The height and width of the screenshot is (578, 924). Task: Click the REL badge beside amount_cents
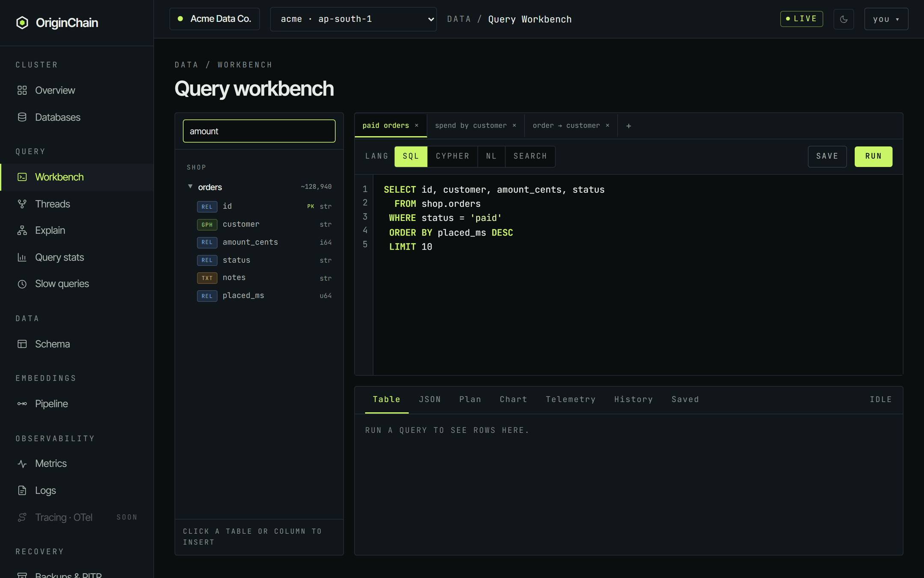click(x=207, y=242)
